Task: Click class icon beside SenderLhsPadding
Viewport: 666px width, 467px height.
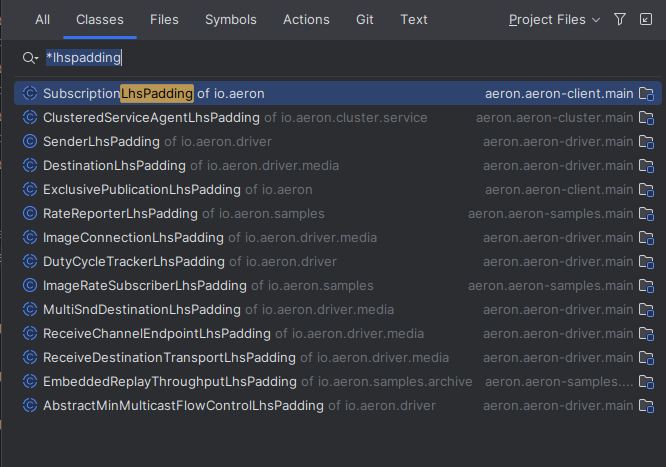Action: 30,142
